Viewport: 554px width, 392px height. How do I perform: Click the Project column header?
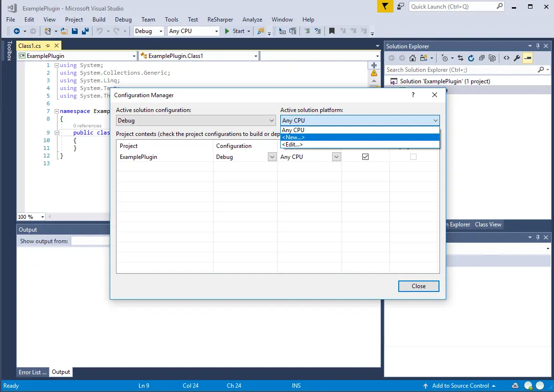click(128, 146)
